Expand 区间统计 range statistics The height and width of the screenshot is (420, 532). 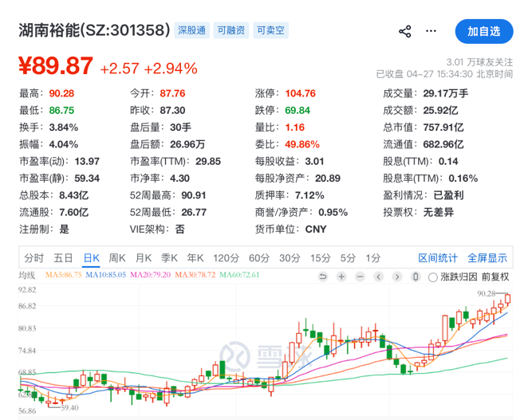(438, 257)
